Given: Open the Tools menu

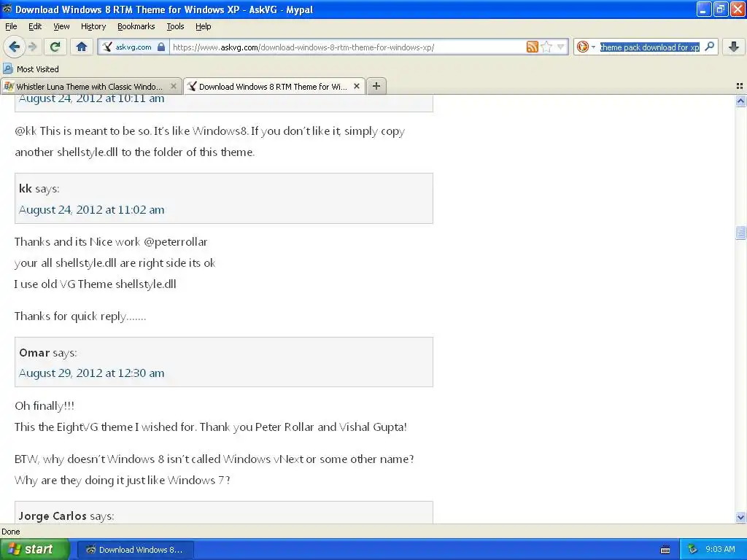Looking at the screenshot, I should tap(175, 26).
